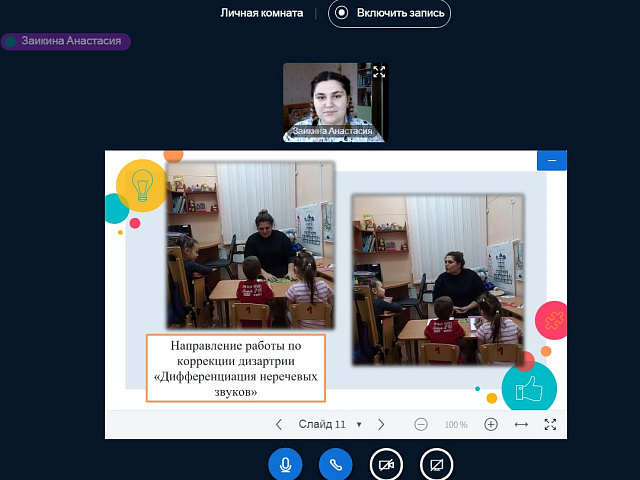Select the Заикина Анастасия user badge
Image resolution: width=640 pixels, height=480 pixels.
[x=66, y=41]
